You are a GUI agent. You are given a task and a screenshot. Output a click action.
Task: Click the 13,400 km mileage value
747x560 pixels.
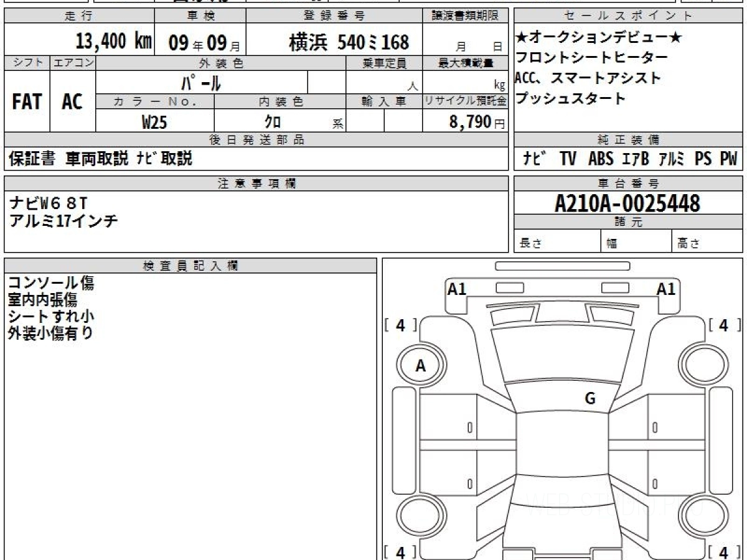[114, 41]
